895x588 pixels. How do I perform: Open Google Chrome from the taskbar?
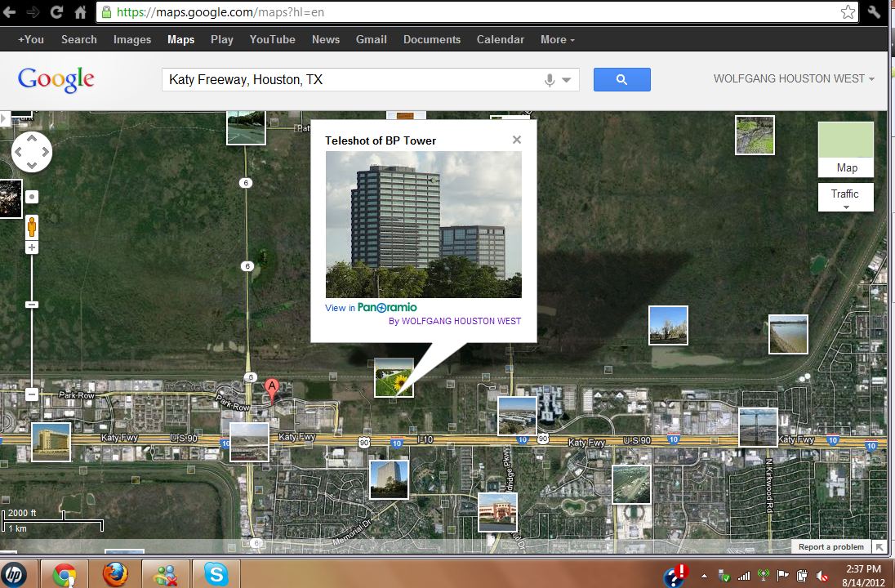click(65, 574)
